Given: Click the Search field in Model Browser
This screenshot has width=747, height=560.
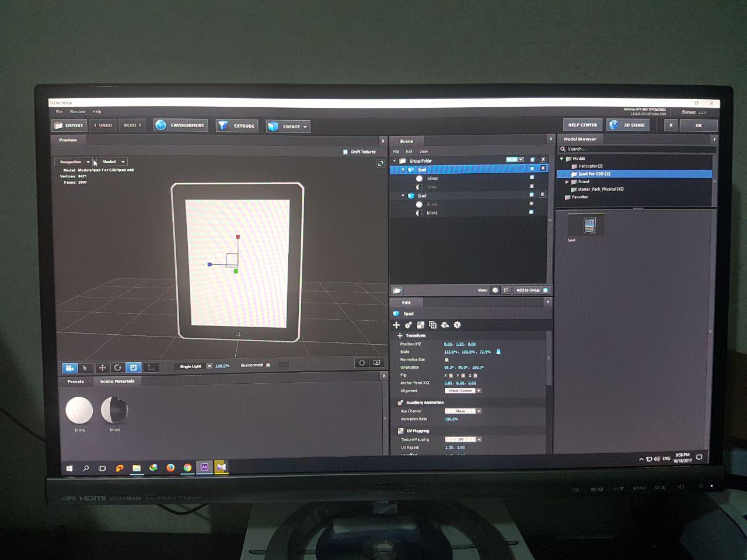Looking at the screenshot, I should [x=636, y=149].
